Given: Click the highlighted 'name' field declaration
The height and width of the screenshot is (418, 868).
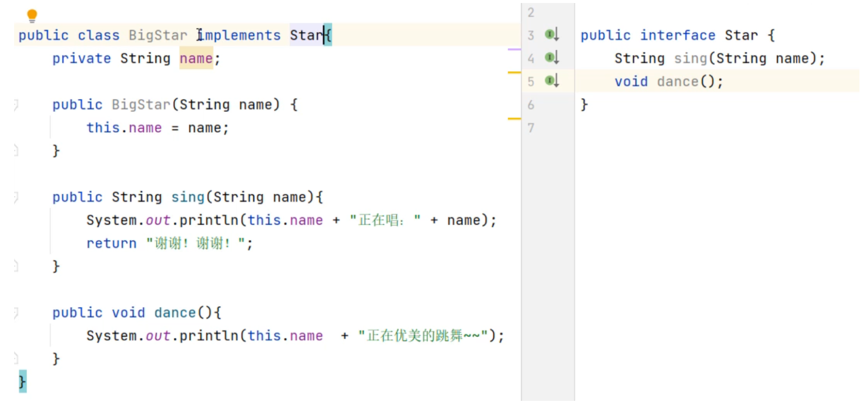Looking at the screenshot, I should 196,58.
